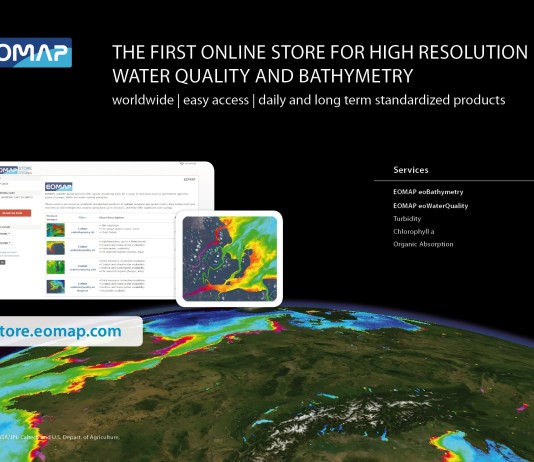Click the Short Description column header
The image size is (534, 462).
[x=111, y=217]
